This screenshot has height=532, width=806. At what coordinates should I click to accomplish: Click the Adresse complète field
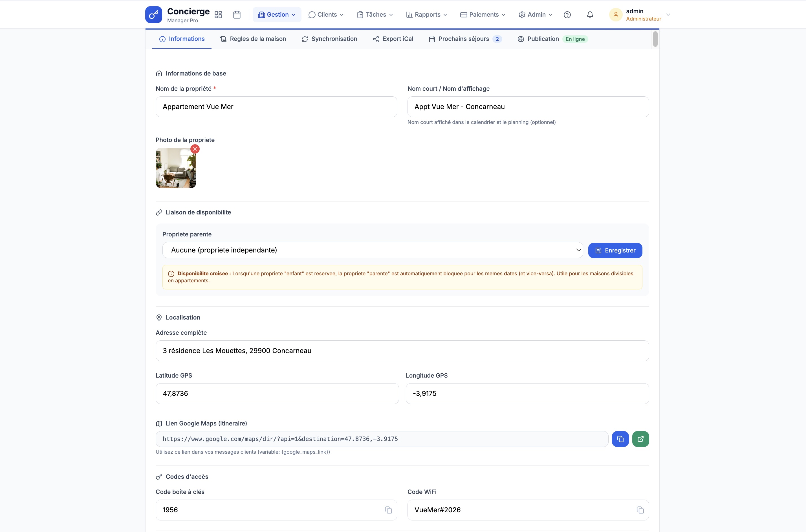(x=402, y=351)
